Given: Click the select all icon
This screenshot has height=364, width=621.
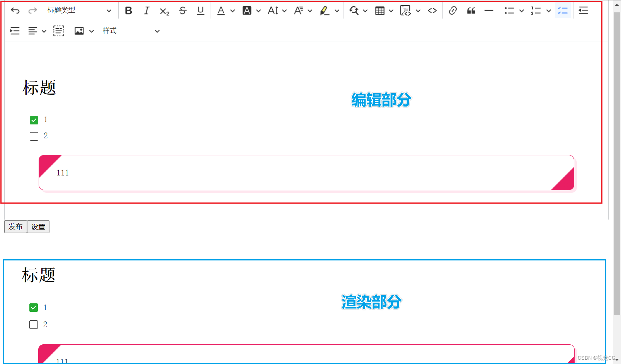Looking at the screenshot, I should (x=59, y=31).
